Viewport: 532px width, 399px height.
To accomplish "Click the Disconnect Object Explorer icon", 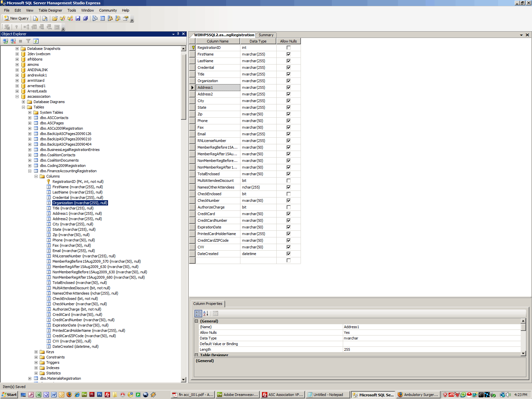I will (13, 41).
